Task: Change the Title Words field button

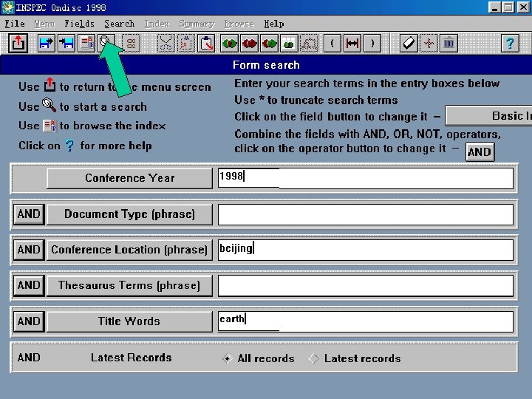Action: pyautogui.click(x=129, y=321)
